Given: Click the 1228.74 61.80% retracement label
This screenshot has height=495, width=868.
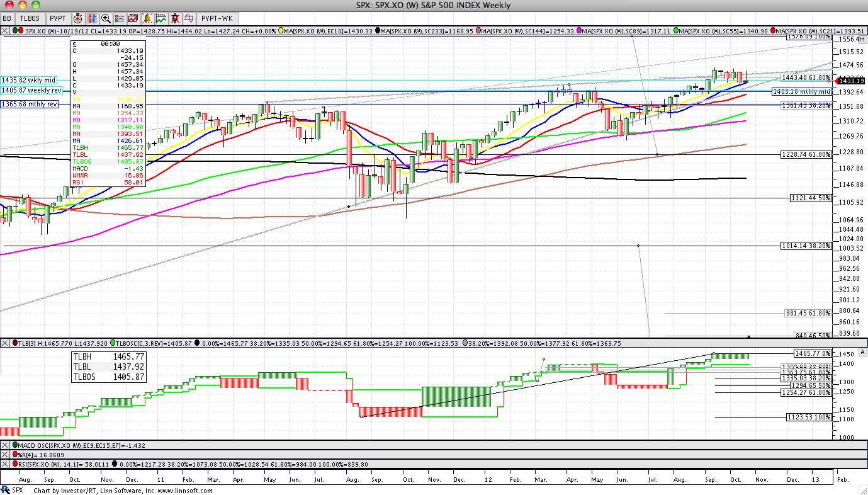Looking at the screenshot, I should (806, 154).
